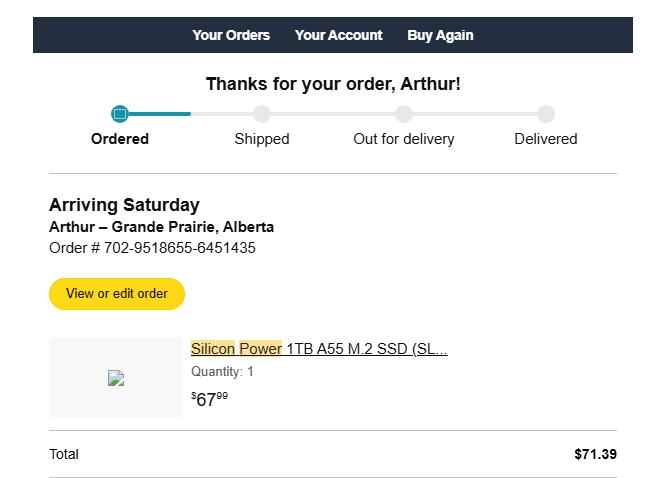671x478 pixels.
Task: Click the Arriving Saturday heading
Action: tap(124, 205)
